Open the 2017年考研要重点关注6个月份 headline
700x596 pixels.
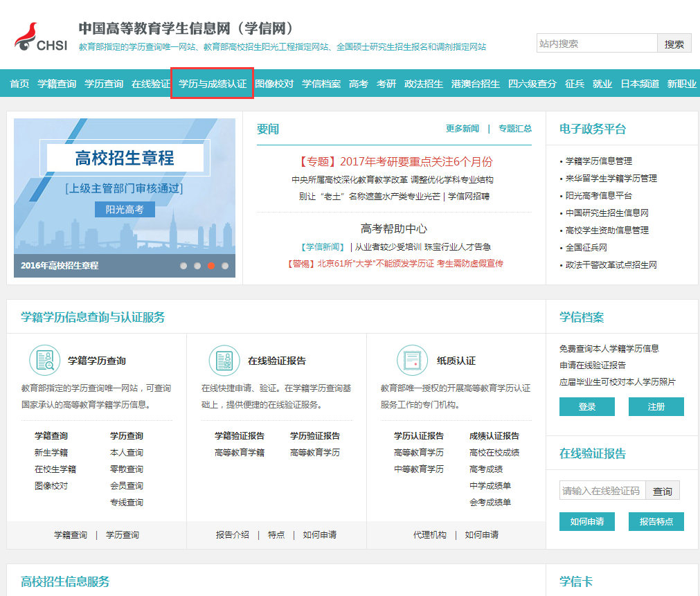click(394, 161)
